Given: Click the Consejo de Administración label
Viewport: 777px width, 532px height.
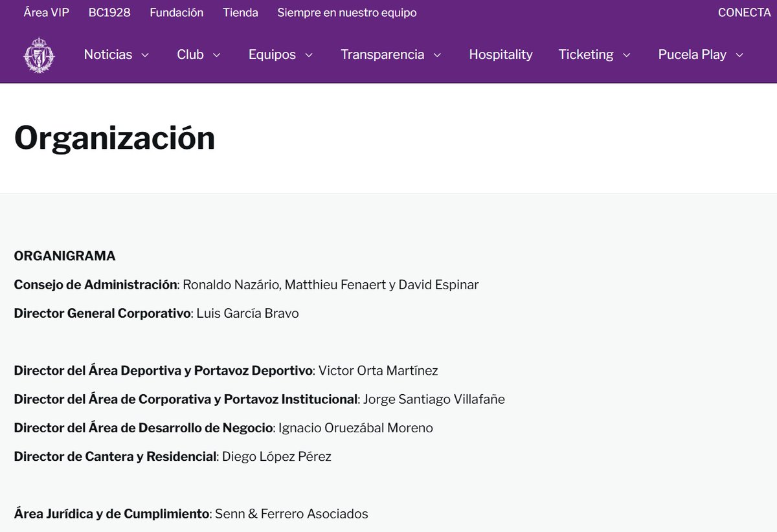Looking at the screenshot, I should (x=96, y=285).
